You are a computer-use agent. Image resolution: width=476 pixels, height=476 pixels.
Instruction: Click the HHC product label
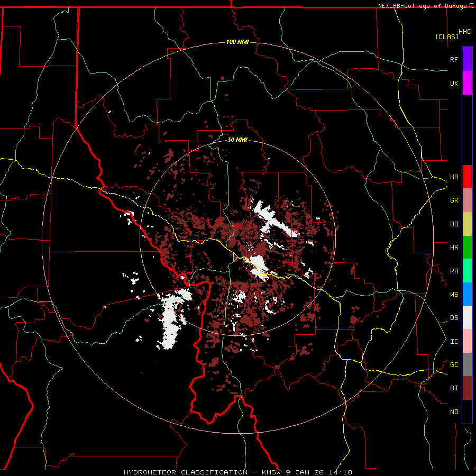pos(464,32)
